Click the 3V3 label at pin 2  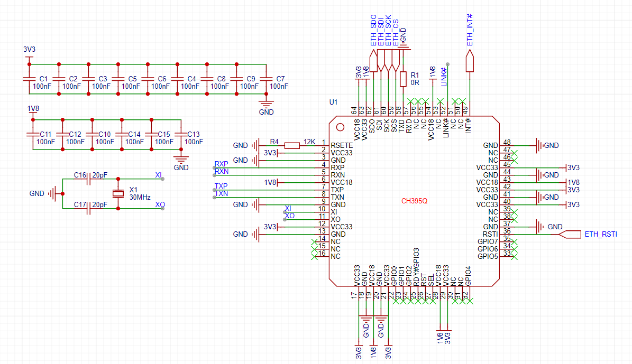[x=270, y=153]
